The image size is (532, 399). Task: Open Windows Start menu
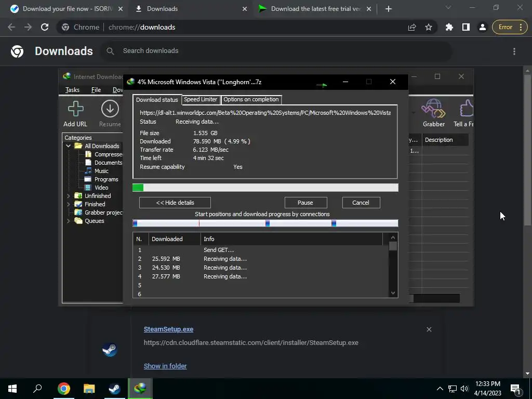pos(12,389)
